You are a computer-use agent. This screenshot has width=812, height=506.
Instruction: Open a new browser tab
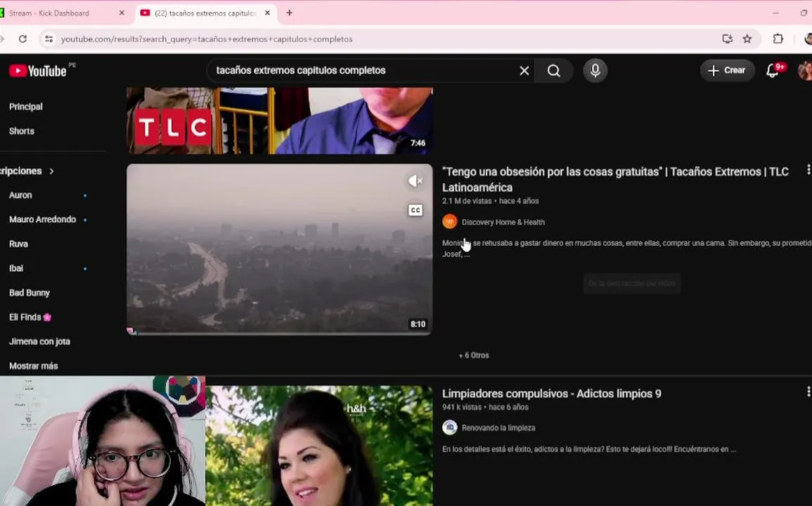click(290, 13)
